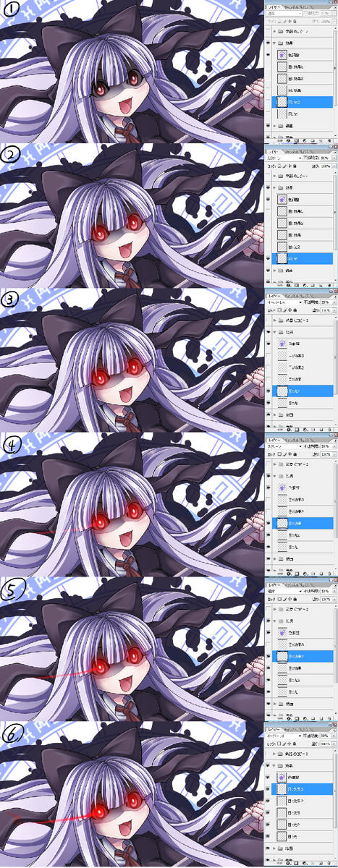Screen dimensions: 338x868
Task: Expand 線画 group in step 3 panel
Action: click(275, 415)
